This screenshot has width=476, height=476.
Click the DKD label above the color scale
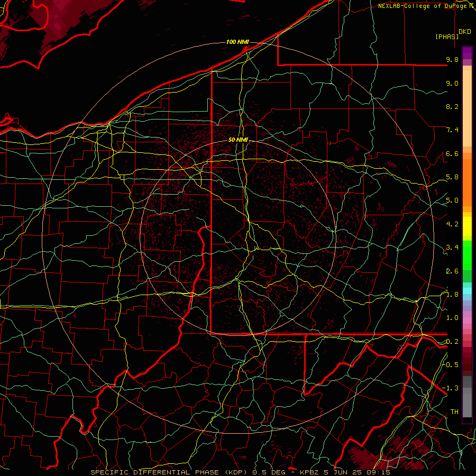pyautogui.click(x=465, y=32)
